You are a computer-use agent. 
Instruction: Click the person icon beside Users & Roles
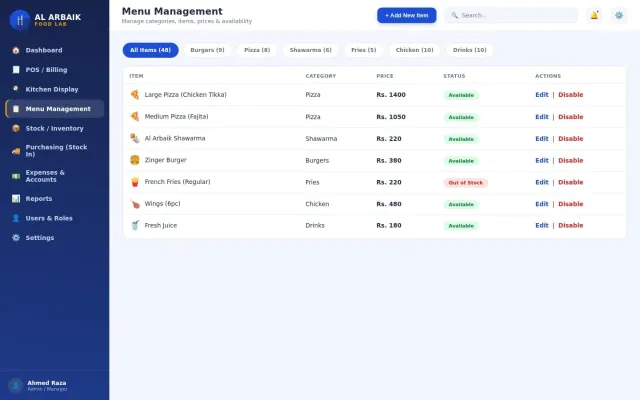pos(16,218)
